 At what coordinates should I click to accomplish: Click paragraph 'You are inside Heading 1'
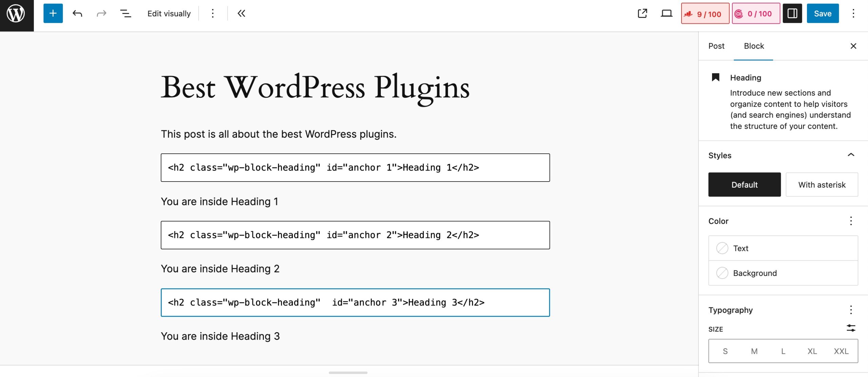tap(219, 202)
